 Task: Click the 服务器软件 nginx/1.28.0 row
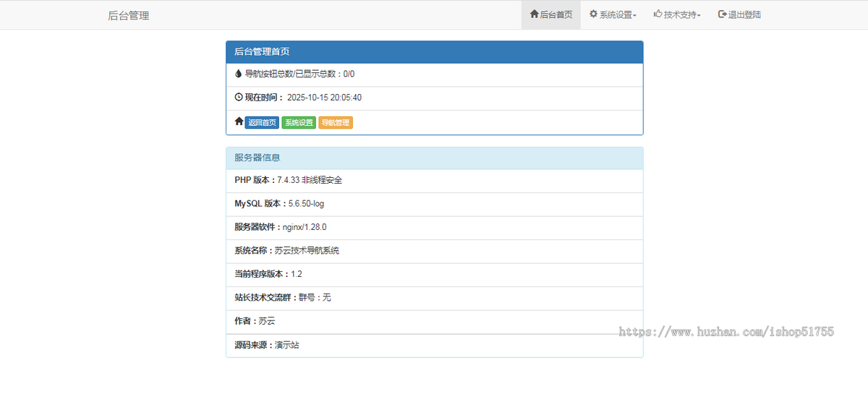click(434, 228)
